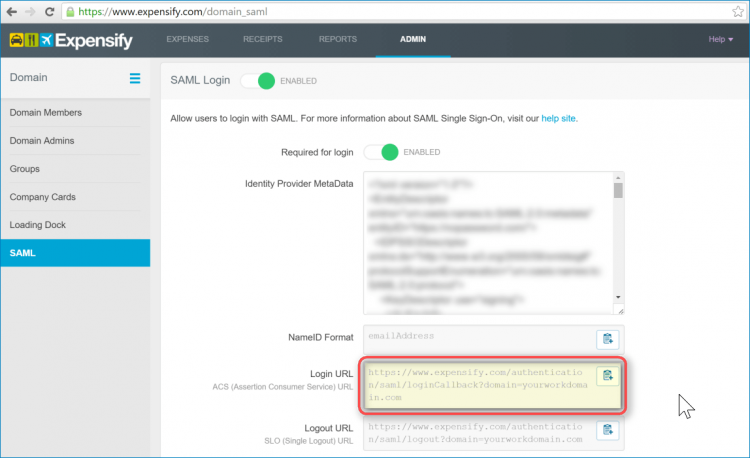
Task: Open the Help dropdown menu
Action: (719, 40)
